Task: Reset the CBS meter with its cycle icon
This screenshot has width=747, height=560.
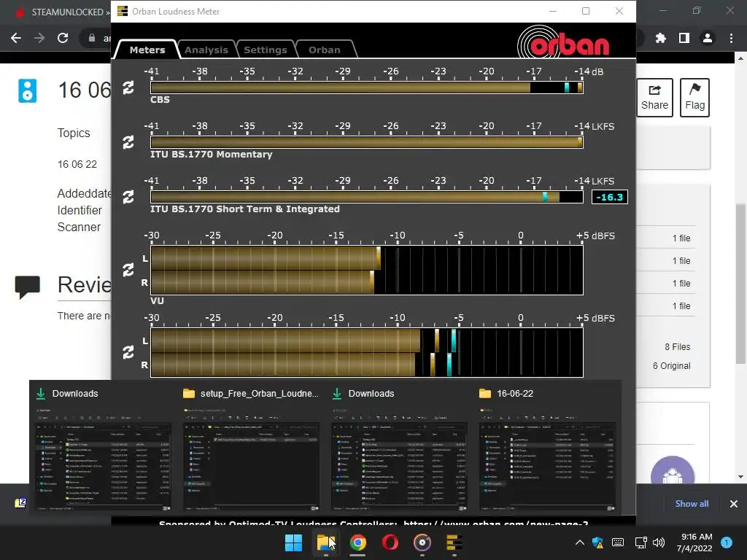Action: pyautogui.click(x=128, y=87)
